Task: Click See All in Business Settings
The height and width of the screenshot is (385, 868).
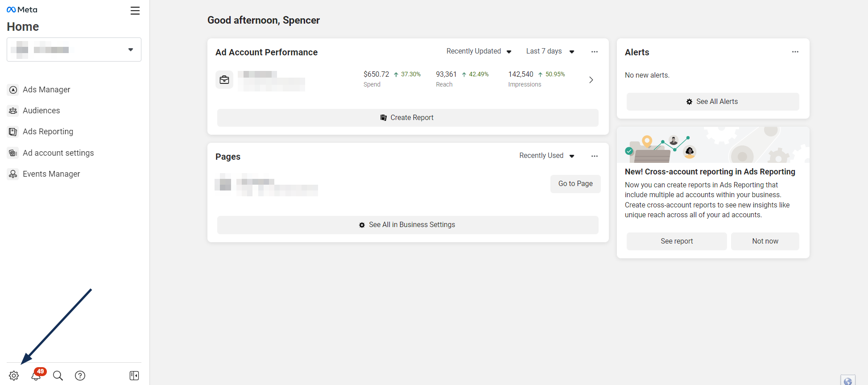Action: (408, 225)
